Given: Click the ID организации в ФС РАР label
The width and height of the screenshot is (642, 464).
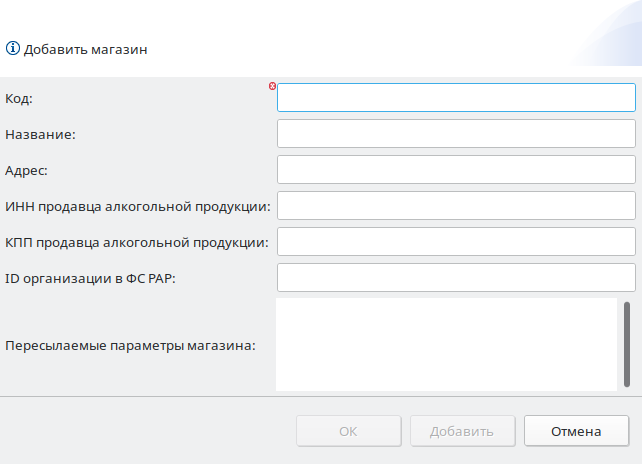Looking at the screenshot, I should coord(90,279).
